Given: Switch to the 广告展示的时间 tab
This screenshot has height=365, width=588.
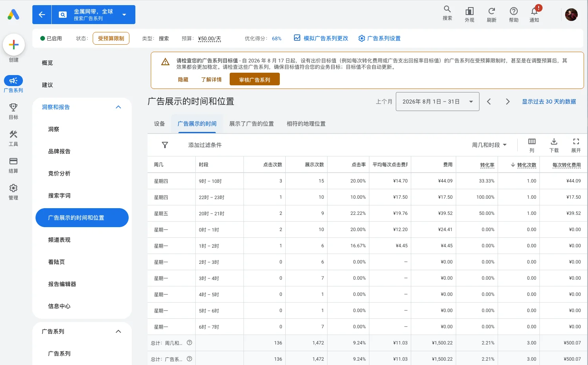Looking at the screenshot, I should [x=197, y=124].
